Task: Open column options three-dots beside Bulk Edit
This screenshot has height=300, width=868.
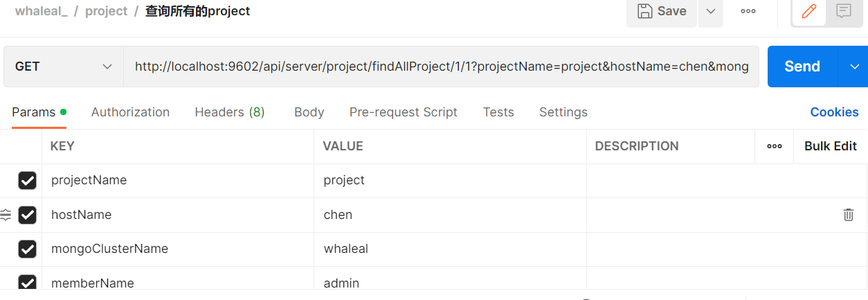Action: click(775, 146)
